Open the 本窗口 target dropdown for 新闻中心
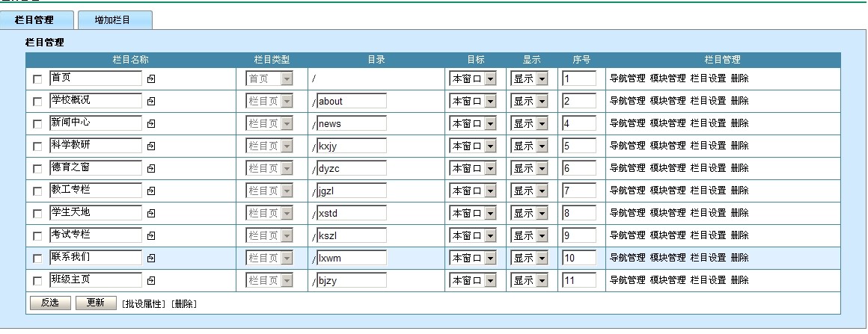 [473, 123]
